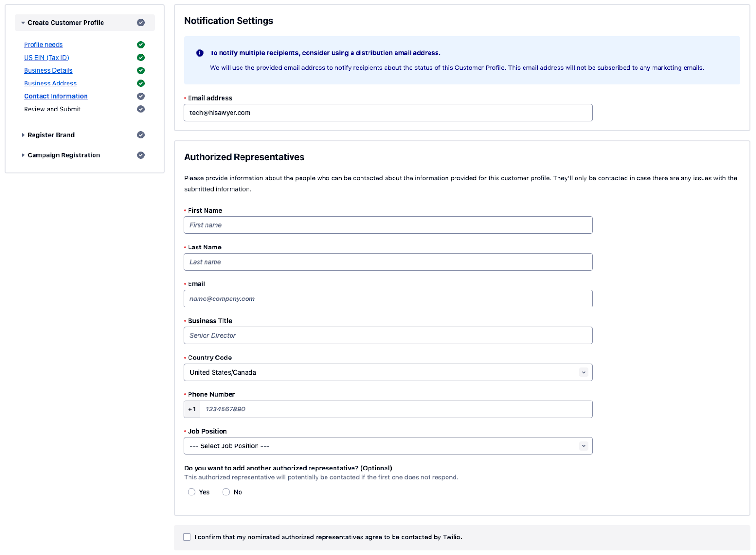The width and height of the screenshot is (756, 555).
Task: Expand the Register Brand section
Action: (51, 135)
